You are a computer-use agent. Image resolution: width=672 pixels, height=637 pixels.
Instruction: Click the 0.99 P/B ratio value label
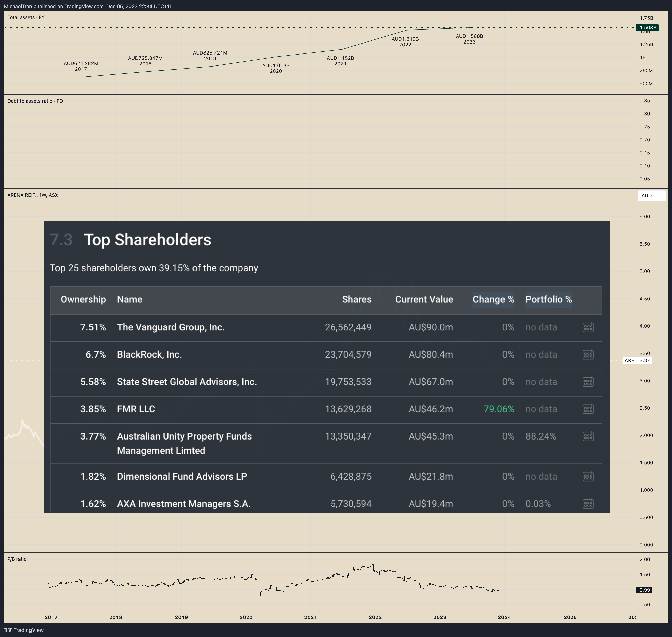click(x=644, y=590)
